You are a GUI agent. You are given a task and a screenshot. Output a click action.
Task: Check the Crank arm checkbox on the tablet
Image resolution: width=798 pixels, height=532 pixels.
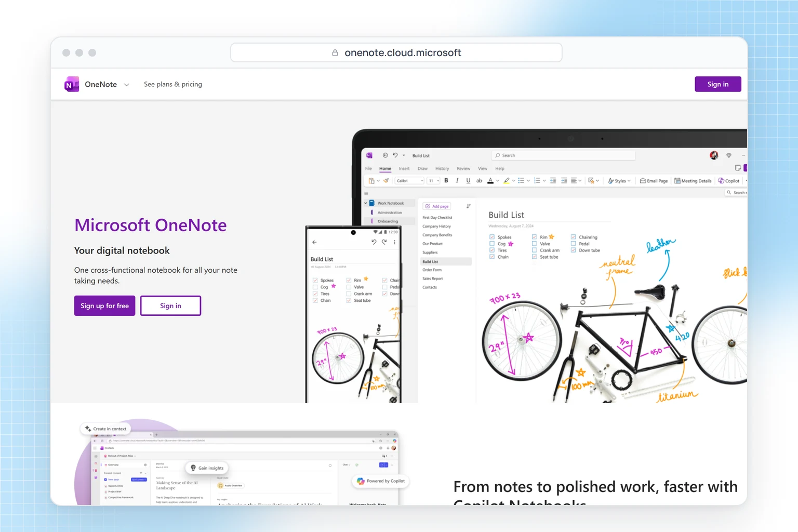pyautogui.click(x=534, y=250)
